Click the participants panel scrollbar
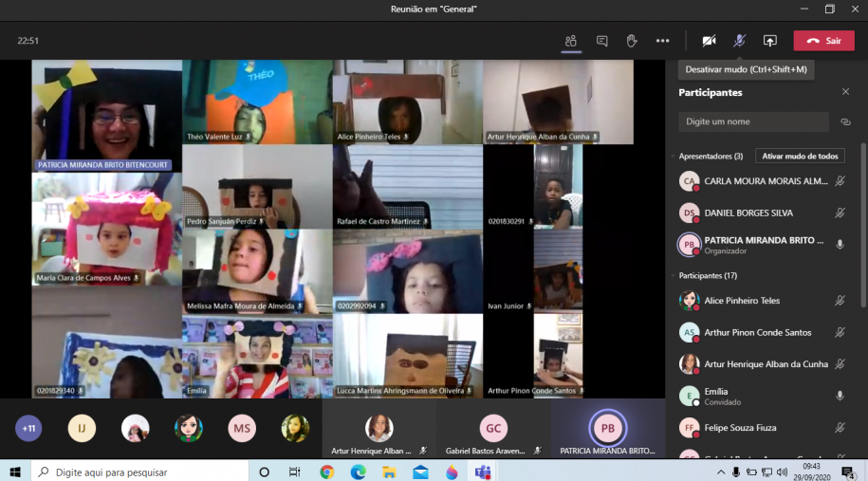868x481 pixels. pos(863,224)
